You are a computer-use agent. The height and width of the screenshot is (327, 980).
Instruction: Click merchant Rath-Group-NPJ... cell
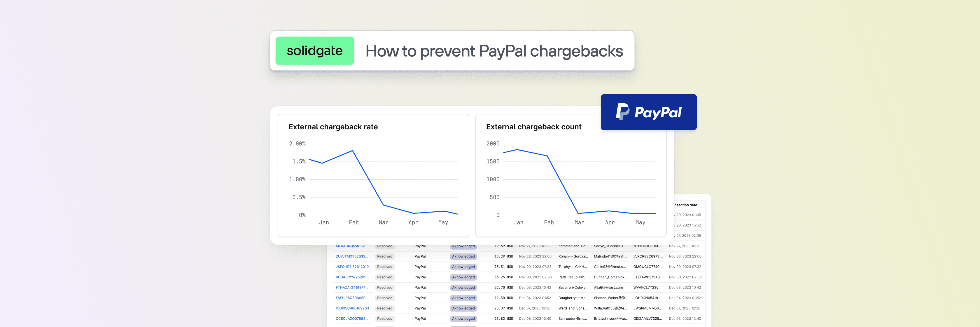coord(573,277)
